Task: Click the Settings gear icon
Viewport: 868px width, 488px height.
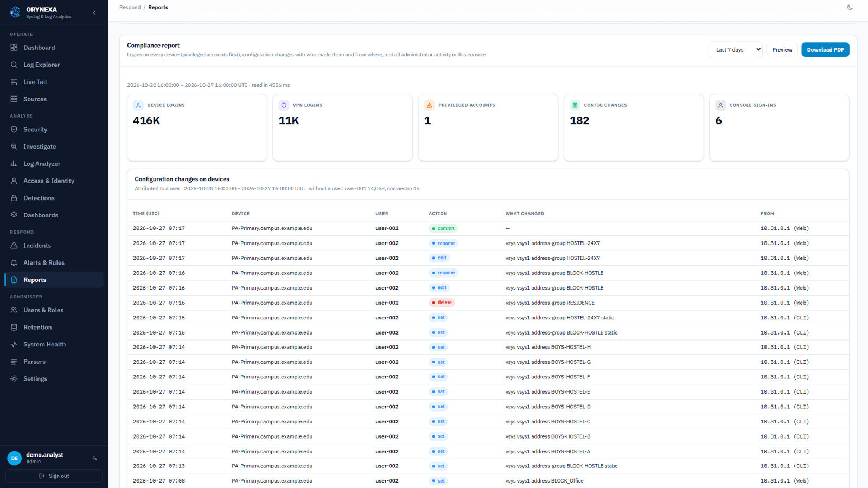Action: point(14,379)
